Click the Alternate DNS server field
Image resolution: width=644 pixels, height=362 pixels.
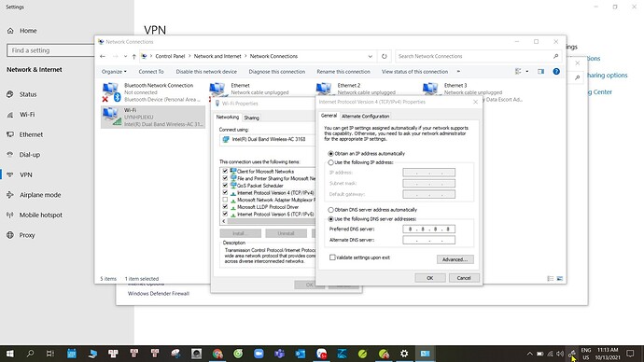[x=428, y=240]
